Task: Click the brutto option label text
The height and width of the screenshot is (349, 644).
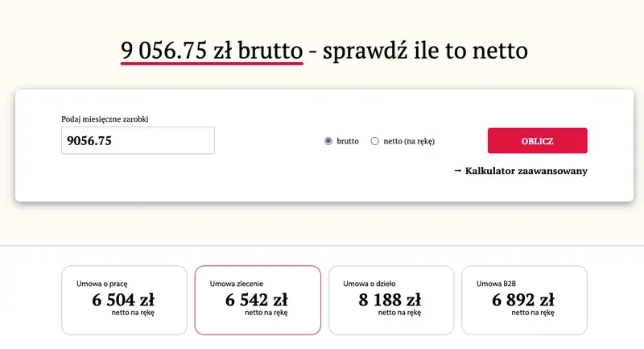Action: click(348, 141)
